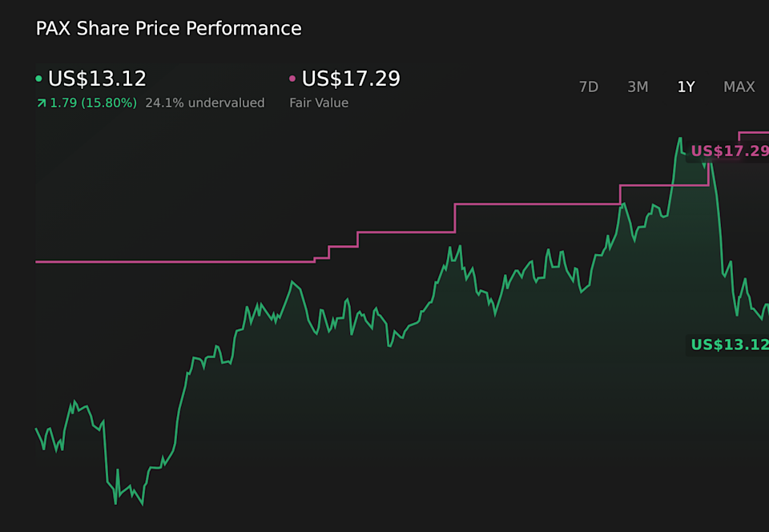This screenshot has width=769, height=532.
Task: Click the green upward trend arrow icon
Action: 42,103
